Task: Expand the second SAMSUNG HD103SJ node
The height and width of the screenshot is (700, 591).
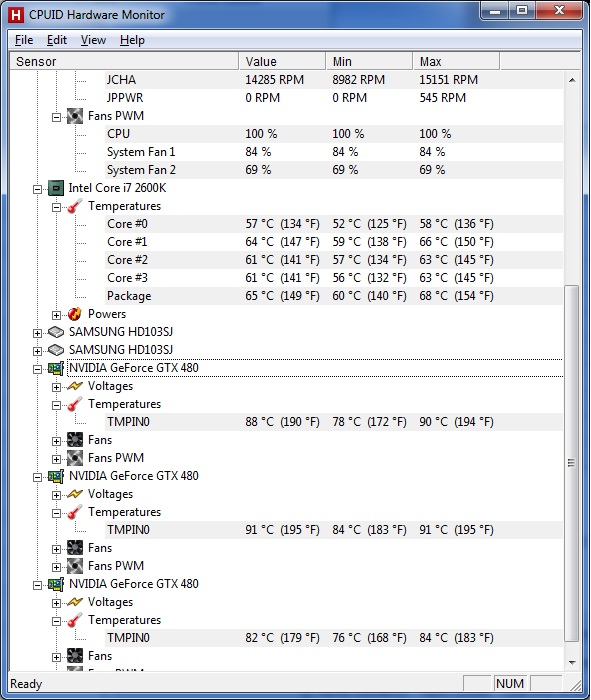Action: tap(37, 351)
